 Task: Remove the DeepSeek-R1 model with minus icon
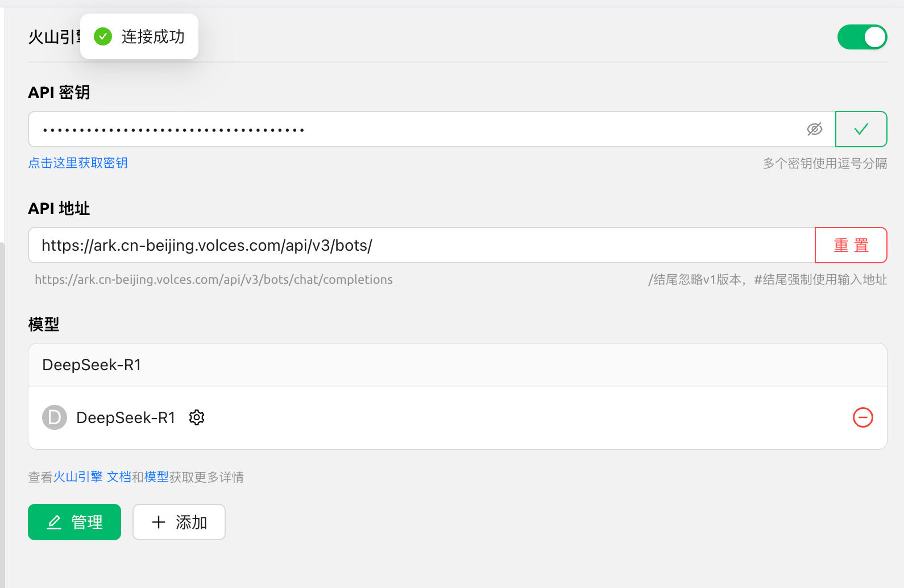click(x=862, y=417)
